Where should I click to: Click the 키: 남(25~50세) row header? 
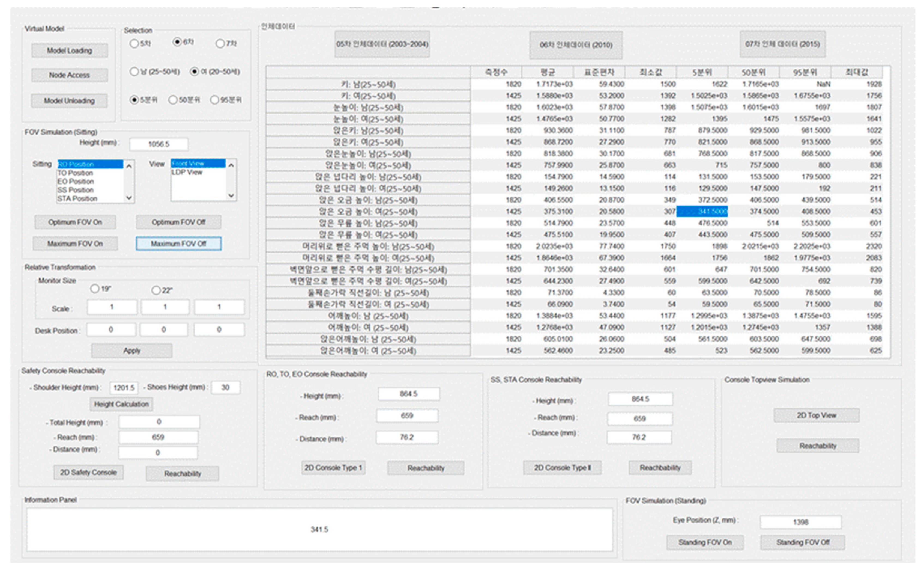point(368,84)
